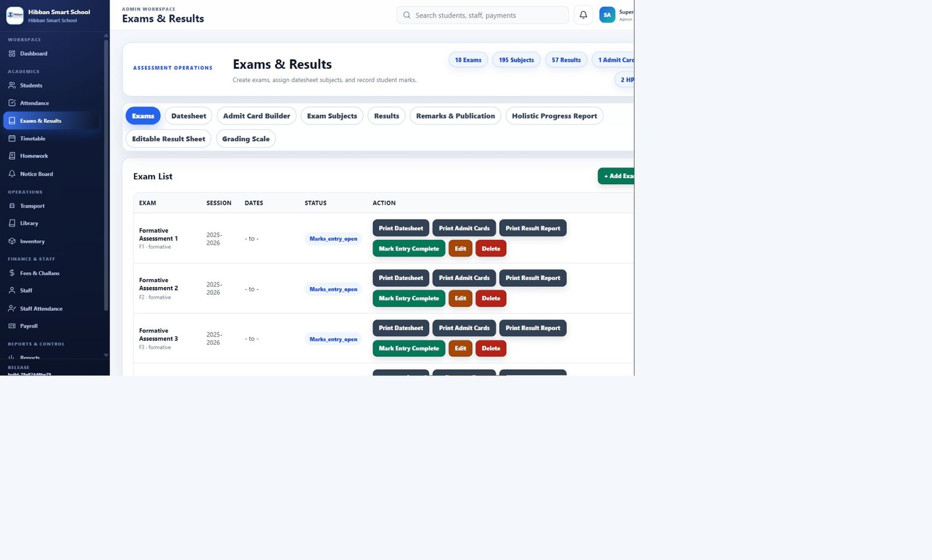Print Datesheet for Formative Assessment 2
This screenshot has width=932, height=560.
click(x=401, y=278)
